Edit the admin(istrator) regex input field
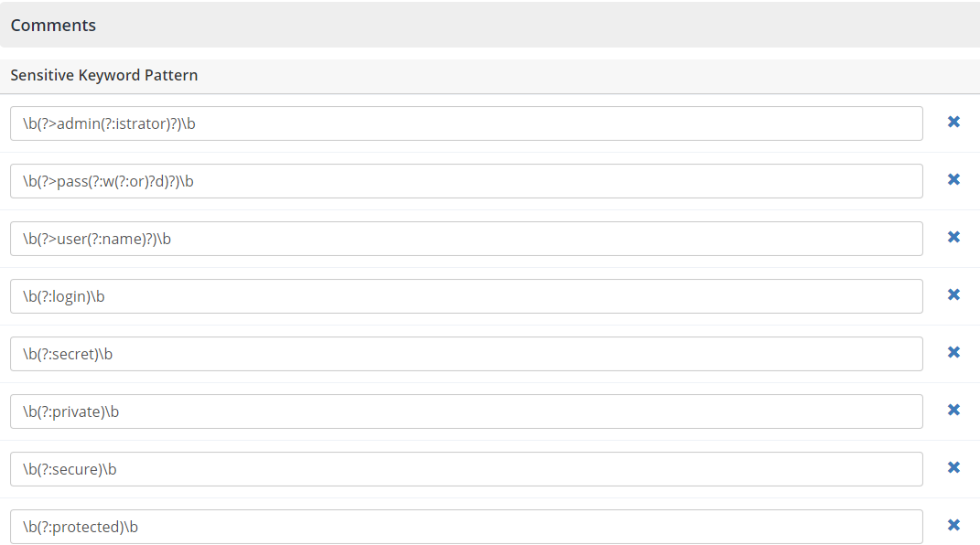Image resolution: width=980 pixels, height=545 pixels. 467,123
